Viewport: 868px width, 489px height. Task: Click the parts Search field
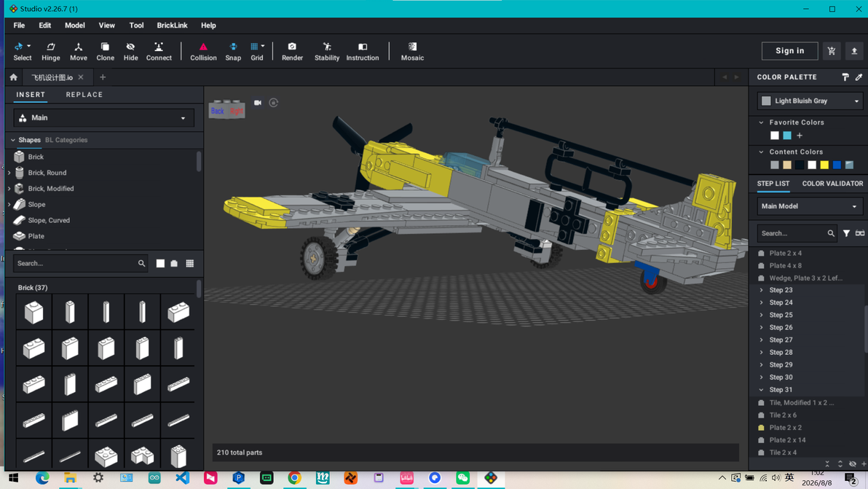pyautogui.click(x=80, y=264)
